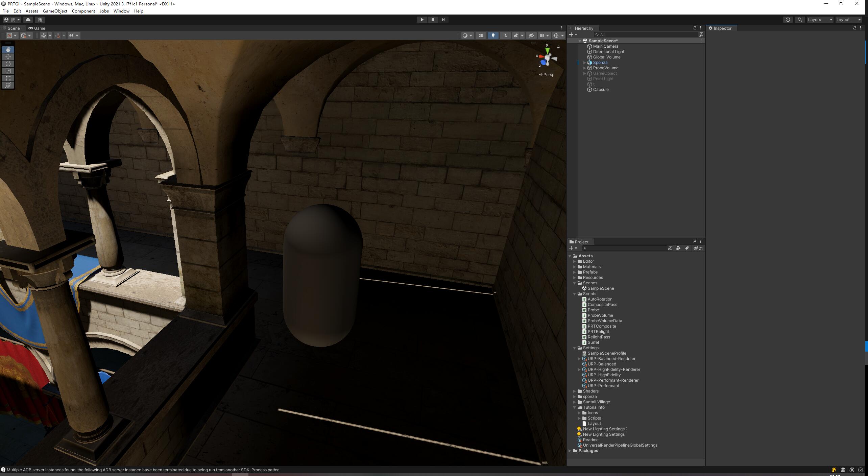Search by type in Project panel

[x=678, y=248]
